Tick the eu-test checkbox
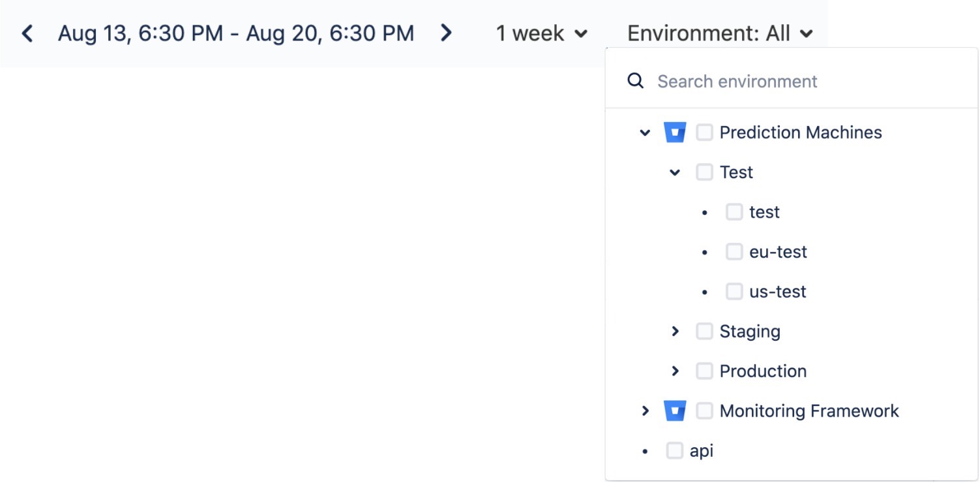 click(x=734, y=252)
